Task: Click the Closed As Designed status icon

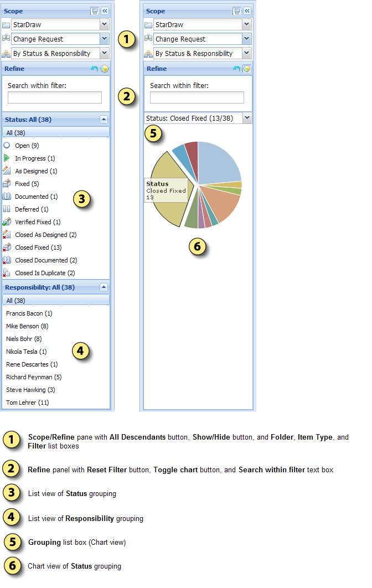Action: tap(7, 235)
